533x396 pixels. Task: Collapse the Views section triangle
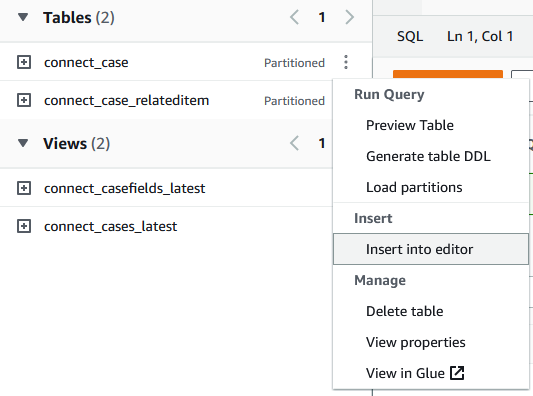23,143
